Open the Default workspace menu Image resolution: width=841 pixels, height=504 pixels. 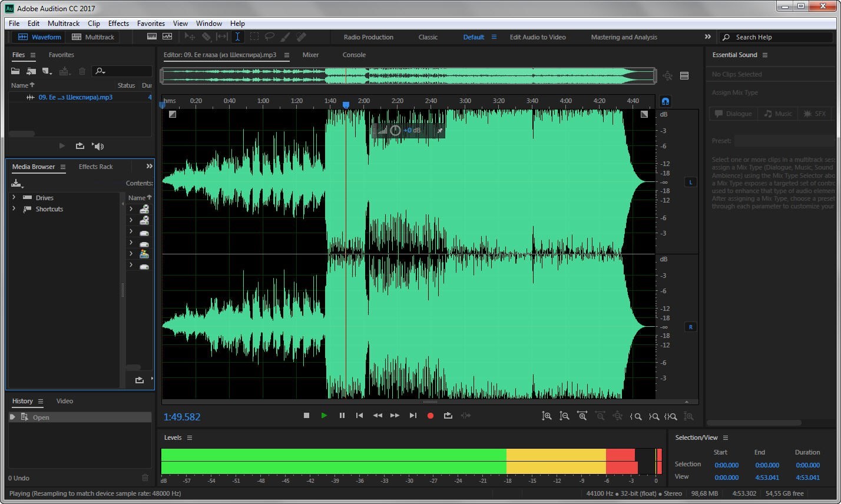click(494, 37)
